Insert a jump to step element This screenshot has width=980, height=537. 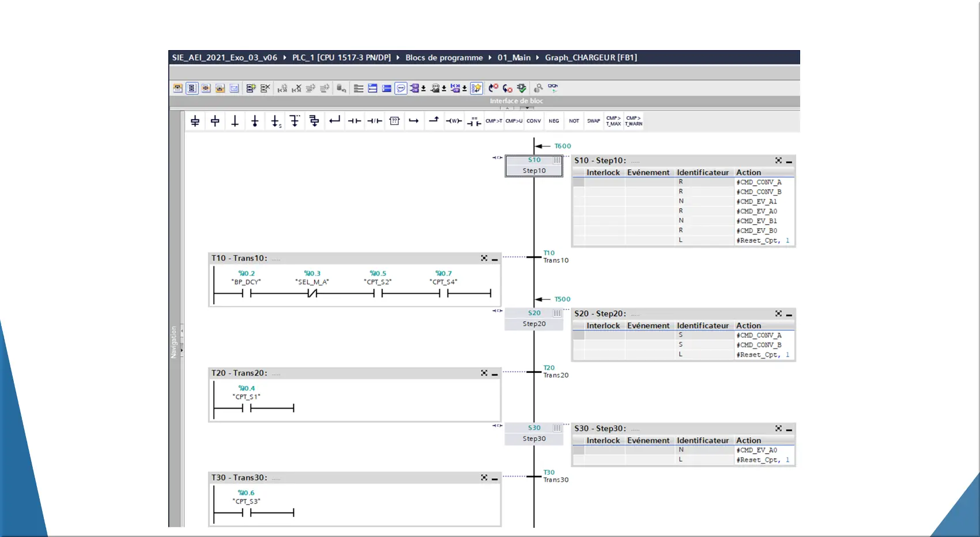point(276,121)
